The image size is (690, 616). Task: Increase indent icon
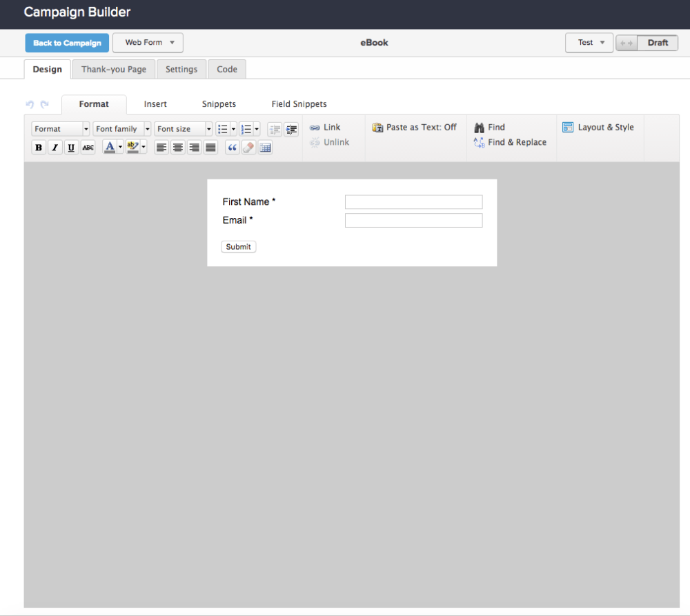pyautogui.click(x=291, y=129)
